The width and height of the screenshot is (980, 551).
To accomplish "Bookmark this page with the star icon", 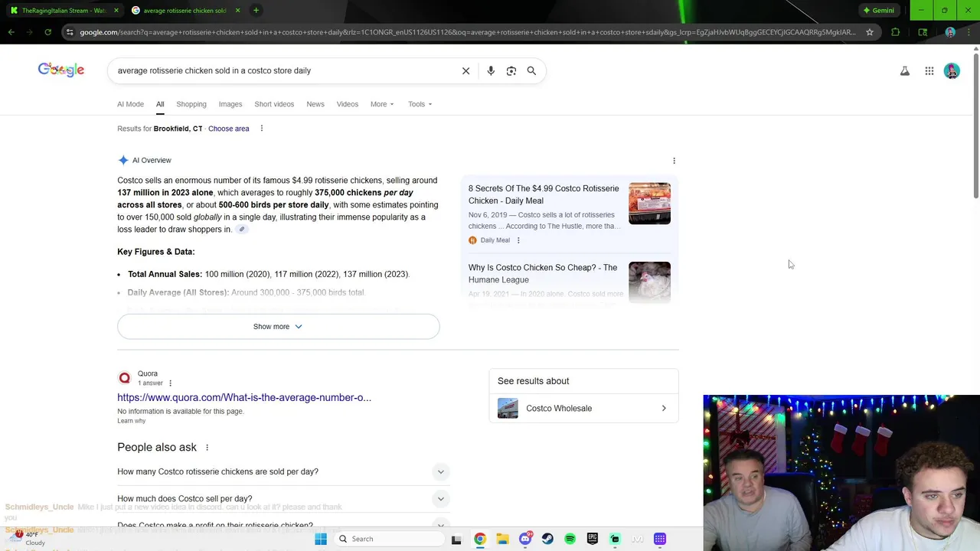I will tap(870, 32).
